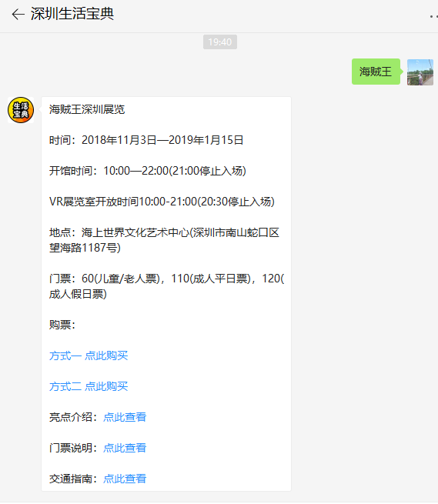Select the 门票 60(儿童/老人票) line

click(x=166, y=279)
